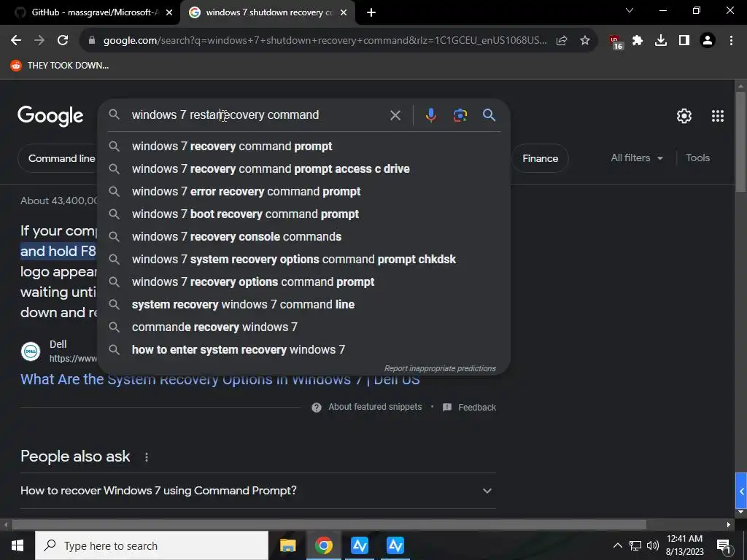Screen dimensions: 747x560
Task: Open the Extensions puzzle icon
Action: [x=638, y=41]
